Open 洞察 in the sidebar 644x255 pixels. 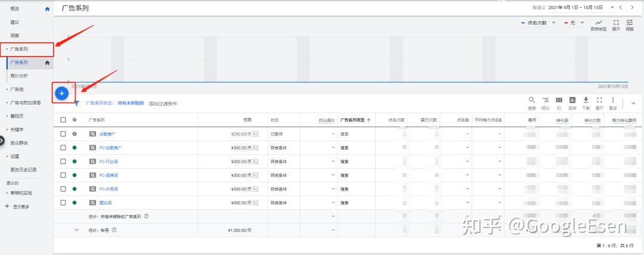(15, 36)
